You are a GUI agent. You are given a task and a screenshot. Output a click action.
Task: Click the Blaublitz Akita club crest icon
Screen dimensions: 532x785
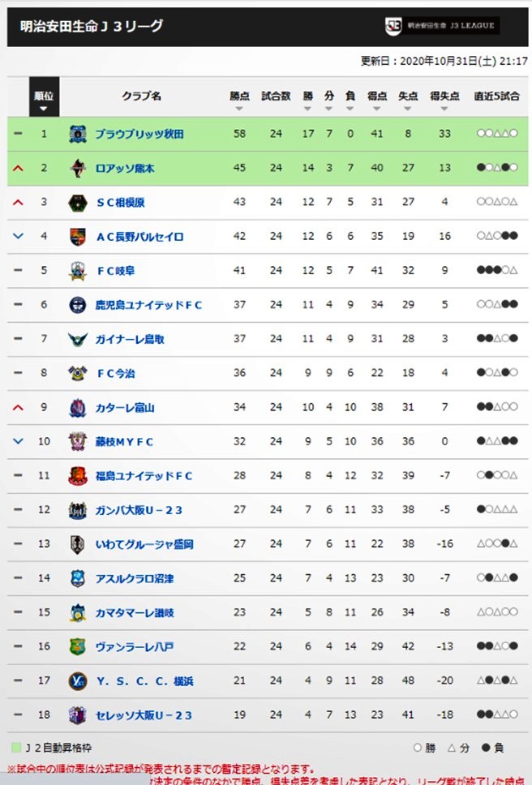(x=78, y=134)
